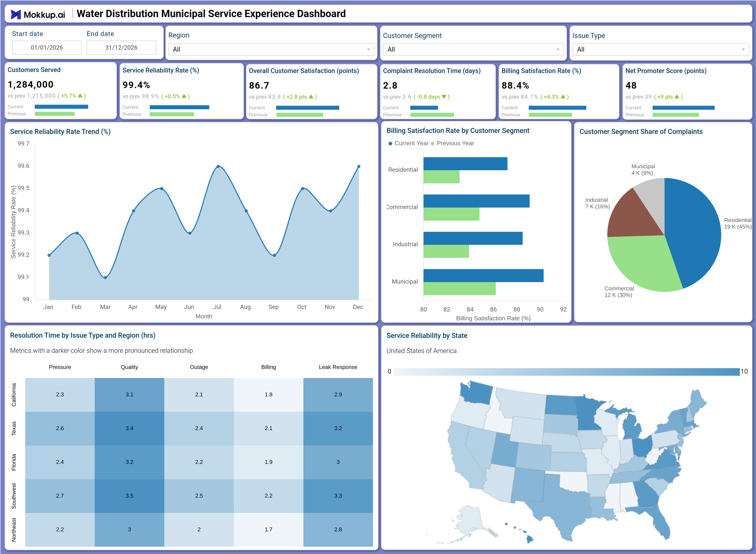Screen dimensions: 756x554
Task: Click the Industrial 7 K (16%) label
Action: coord(597,203)
